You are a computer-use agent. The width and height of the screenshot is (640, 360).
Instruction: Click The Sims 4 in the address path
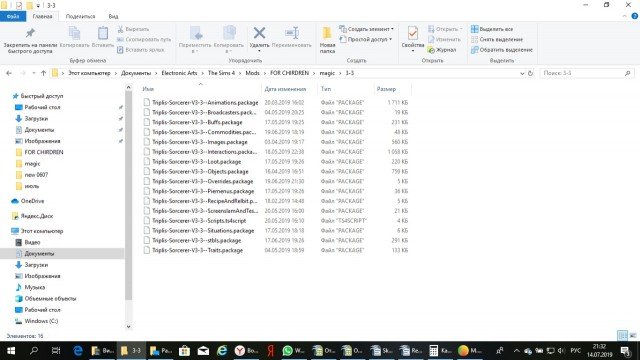click(221, 73)
